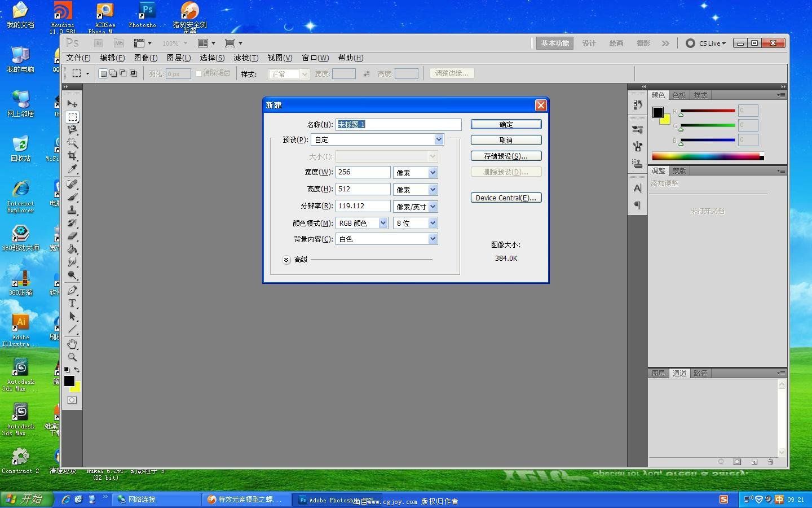Open the CS Live dropdown
The width and height of the screenshot is (812, 508).
(x=707, y=43)
